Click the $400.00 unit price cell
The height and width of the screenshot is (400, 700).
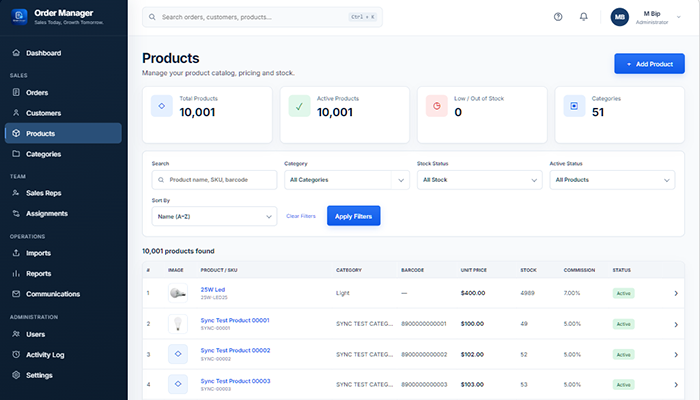coord(473,293)
